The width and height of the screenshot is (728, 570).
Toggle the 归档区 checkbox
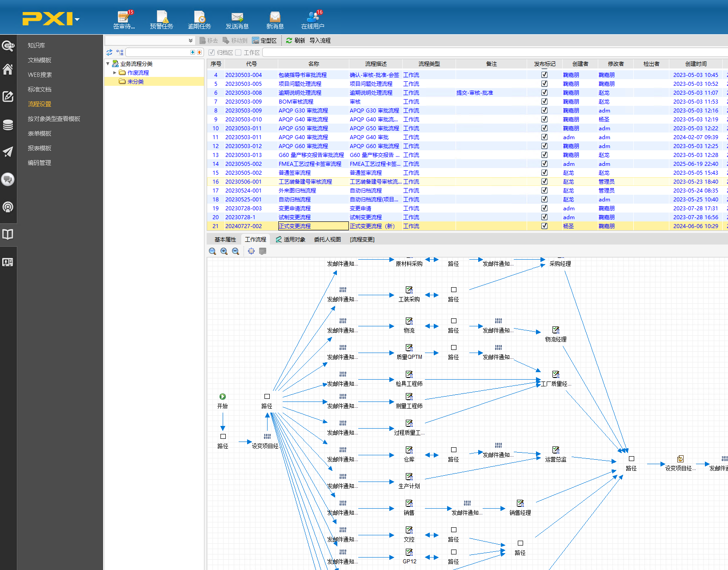click(212, 52)
